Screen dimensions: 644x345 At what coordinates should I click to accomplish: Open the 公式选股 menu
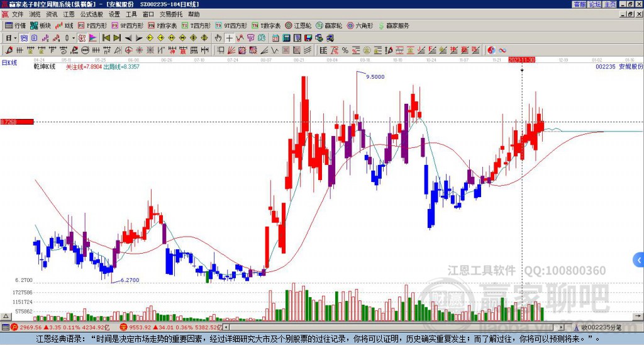92,14
